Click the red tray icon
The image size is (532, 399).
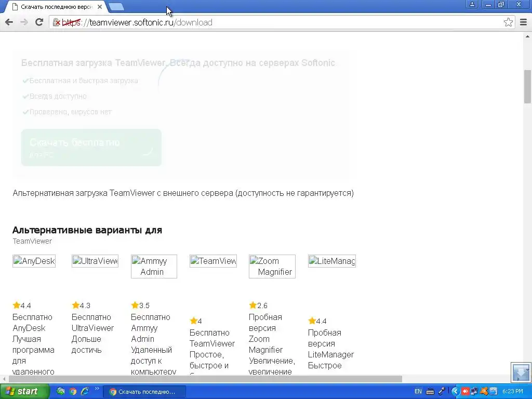coord(465,392)
